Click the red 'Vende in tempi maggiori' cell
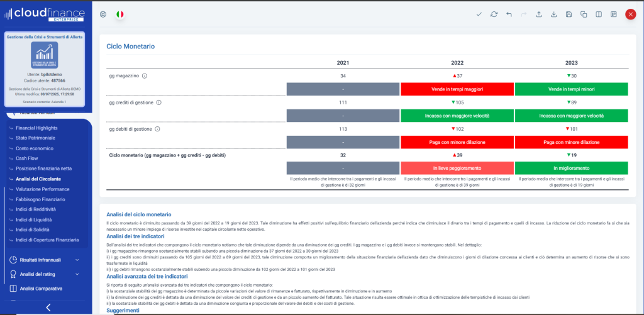This screenshot has height=315, width=644. pos(457,89)
